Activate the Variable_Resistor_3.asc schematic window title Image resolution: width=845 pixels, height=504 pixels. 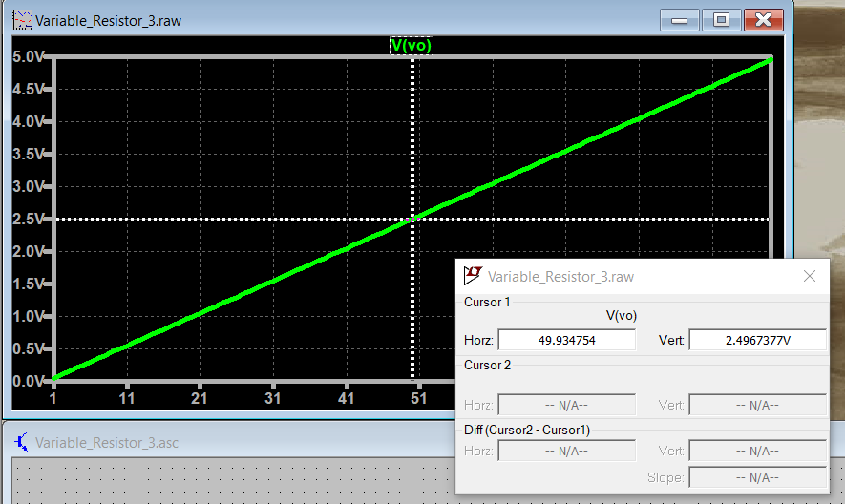pos(107,442)
